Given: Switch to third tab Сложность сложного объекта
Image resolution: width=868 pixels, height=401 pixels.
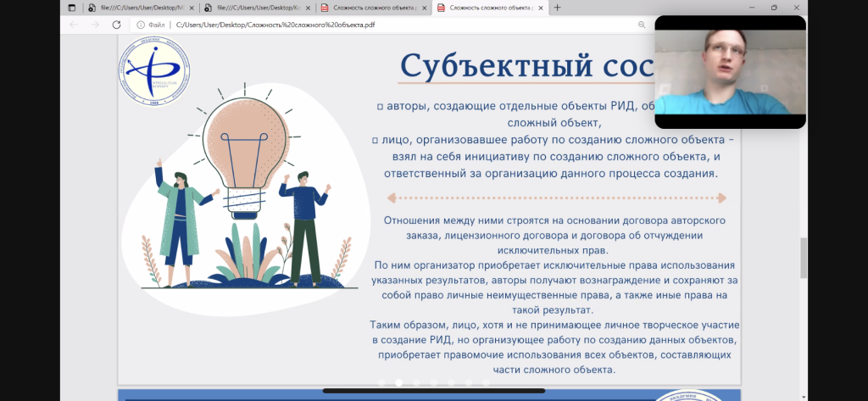Looking at the screenshot, I should (373, 8).
